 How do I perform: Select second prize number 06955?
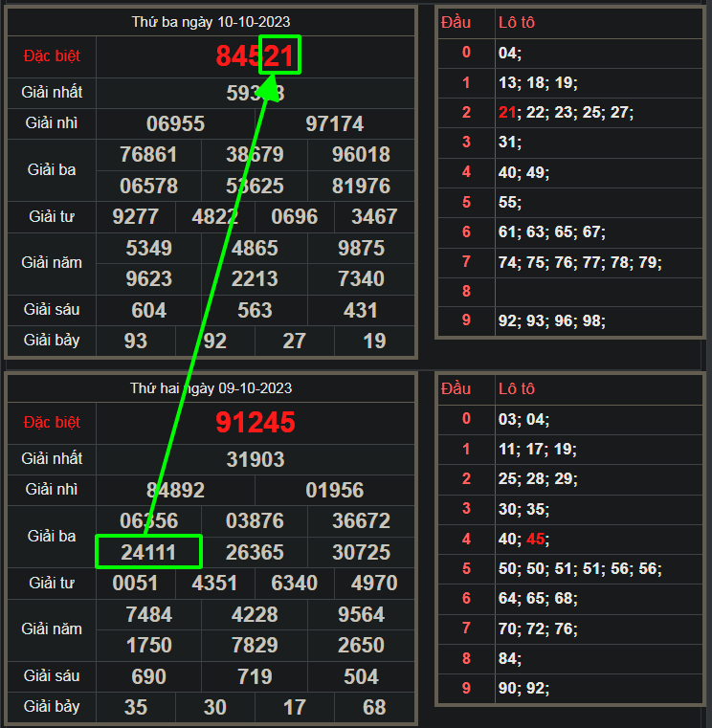tap(175, 124)
